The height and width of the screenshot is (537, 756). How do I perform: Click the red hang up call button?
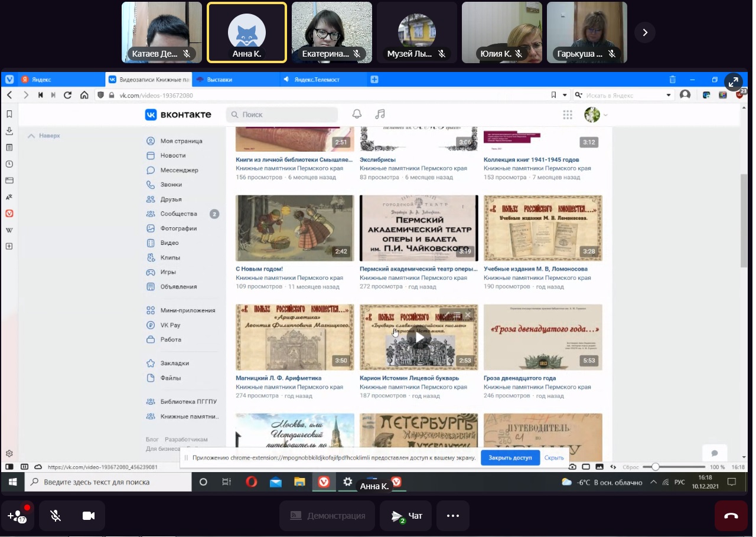[x=731, y=516]
